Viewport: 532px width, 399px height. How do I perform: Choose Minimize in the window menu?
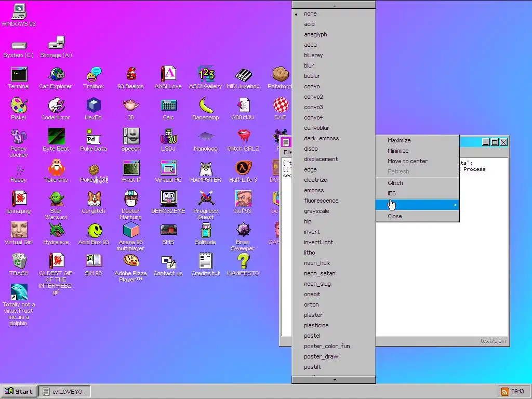pyautogui.click(x=417, y=151)
